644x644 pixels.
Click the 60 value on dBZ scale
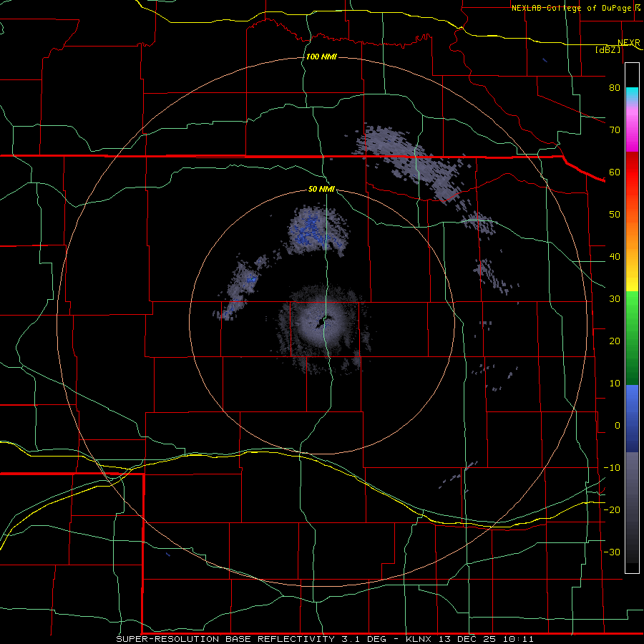tap(615, 172)
